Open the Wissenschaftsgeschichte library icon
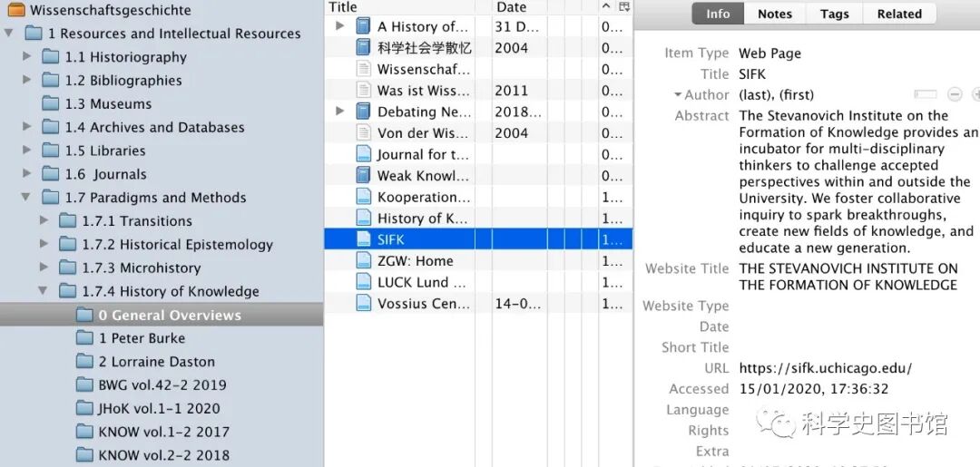The width and height of the screenshot is (980, 467). point(16,10)
